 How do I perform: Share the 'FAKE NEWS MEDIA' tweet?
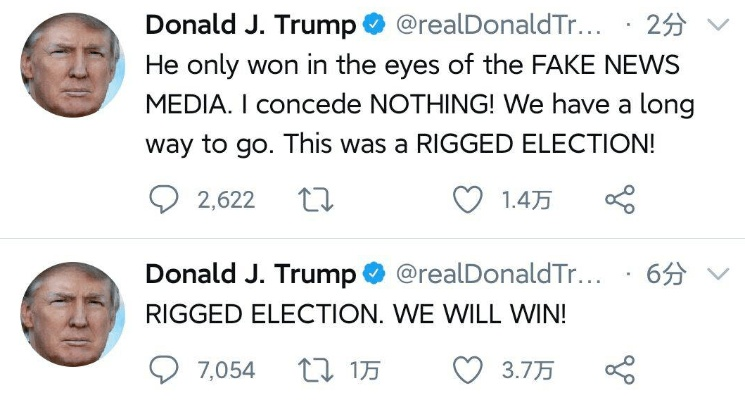tap(620, 201)
